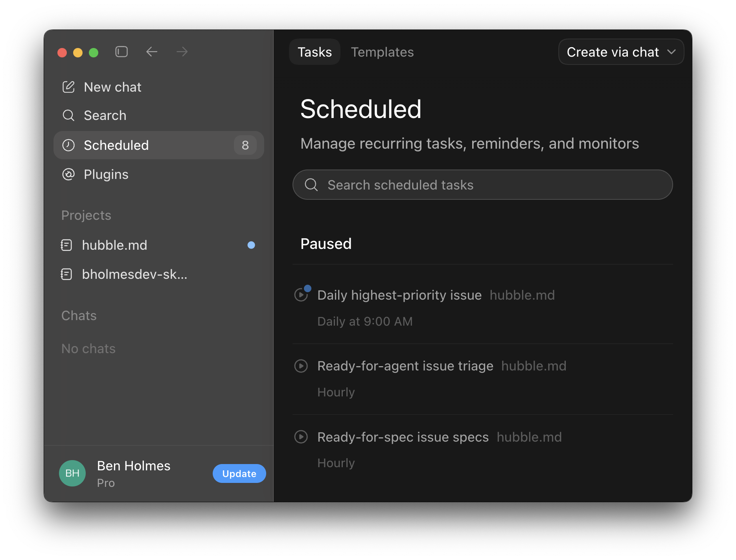Click Hourly under Ready-for-agent issue triage

point(336,392)
